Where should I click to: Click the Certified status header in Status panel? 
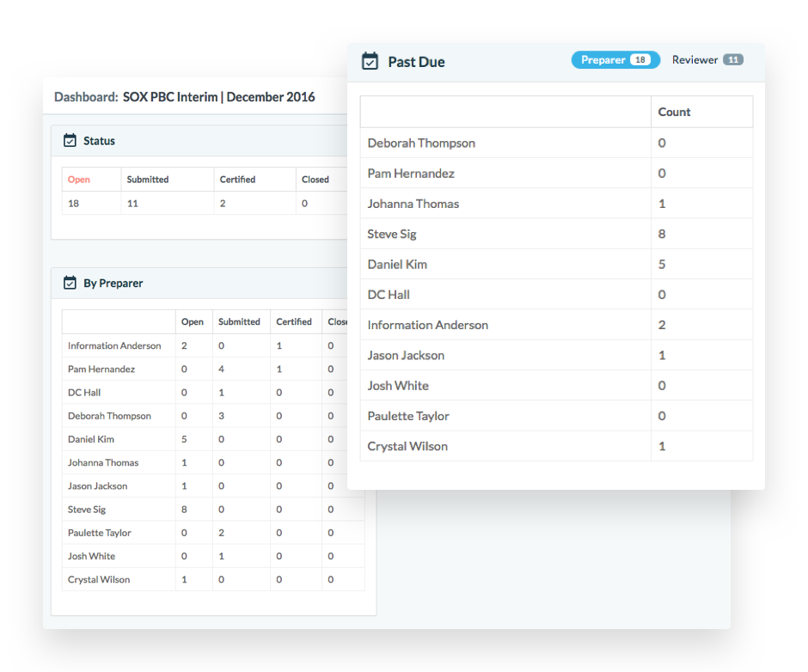coord(237,180)
